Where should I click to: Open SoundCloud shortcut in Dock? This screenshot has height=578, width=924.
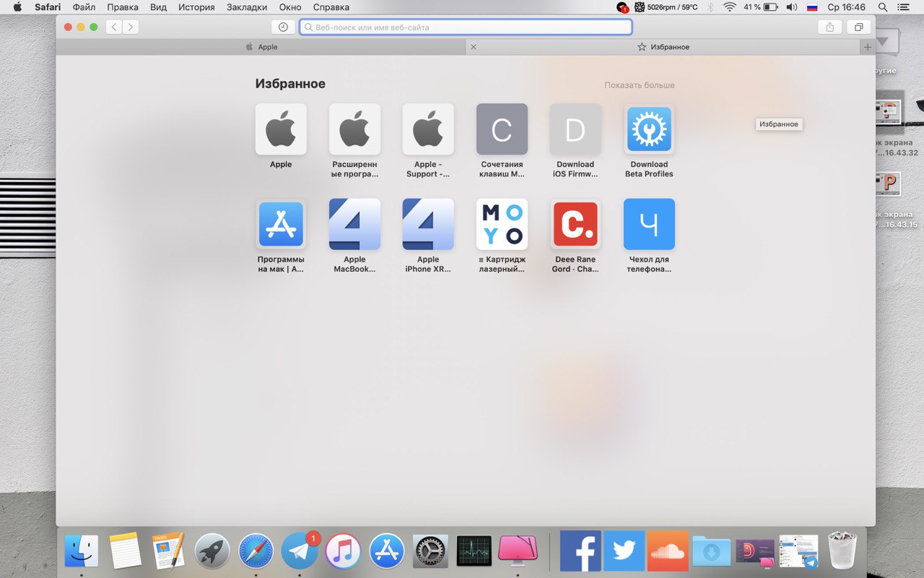pos(668,551)
